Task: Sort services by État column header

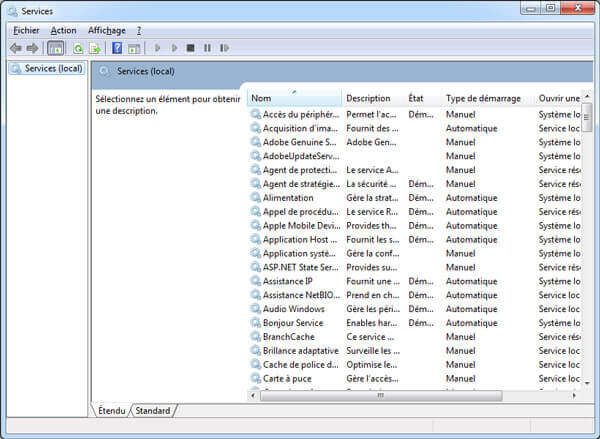Action: point(416,98)
